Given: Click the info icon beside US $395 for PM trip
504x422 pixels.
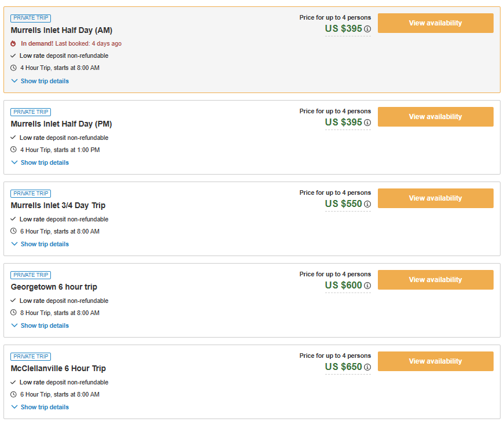Looking at the screenshot, I should click(367, 123).
